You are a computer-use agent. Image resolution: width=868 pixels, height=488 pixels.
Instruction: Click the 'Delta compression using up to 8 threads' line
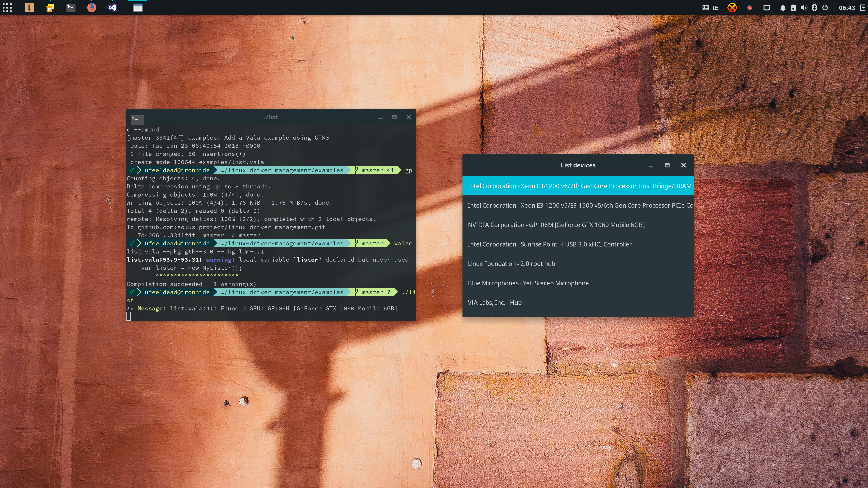(x=199, y=187)
